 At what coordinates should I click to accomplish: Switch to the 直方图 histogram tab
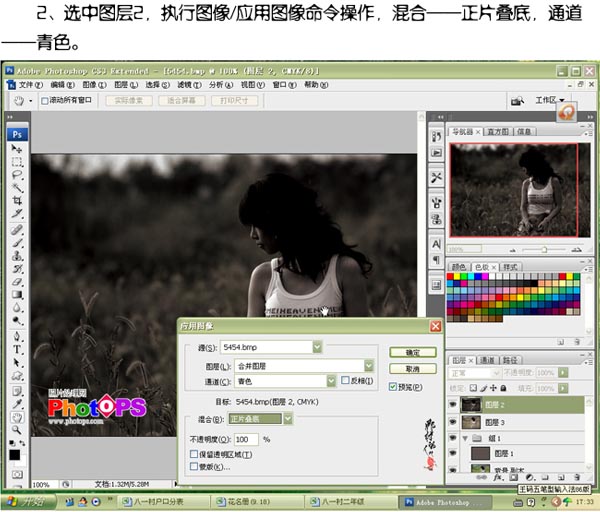(497, 132)
